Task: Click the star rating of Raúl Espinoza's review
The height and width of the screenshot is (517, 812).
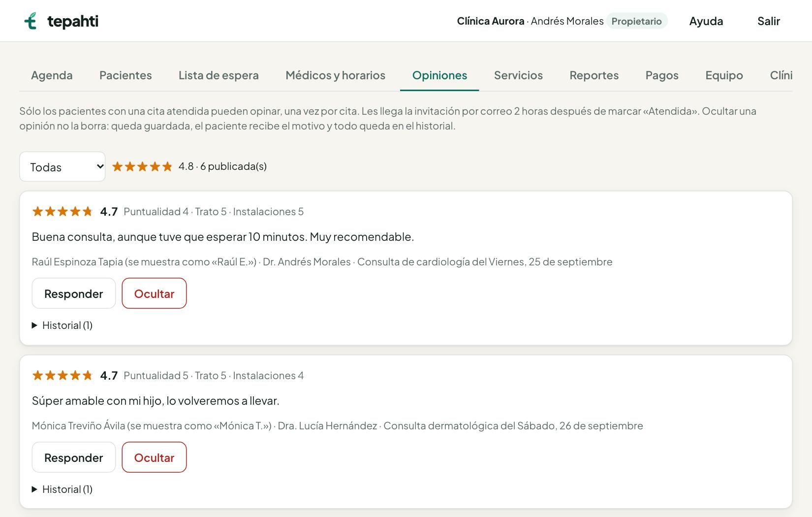Action: coord(62,211)
